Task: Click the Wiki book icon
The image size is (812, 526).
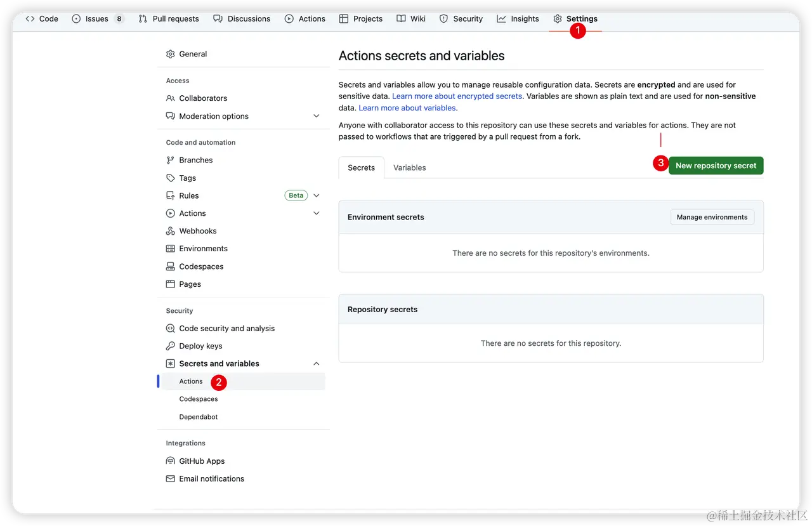Action: [401, 19]
